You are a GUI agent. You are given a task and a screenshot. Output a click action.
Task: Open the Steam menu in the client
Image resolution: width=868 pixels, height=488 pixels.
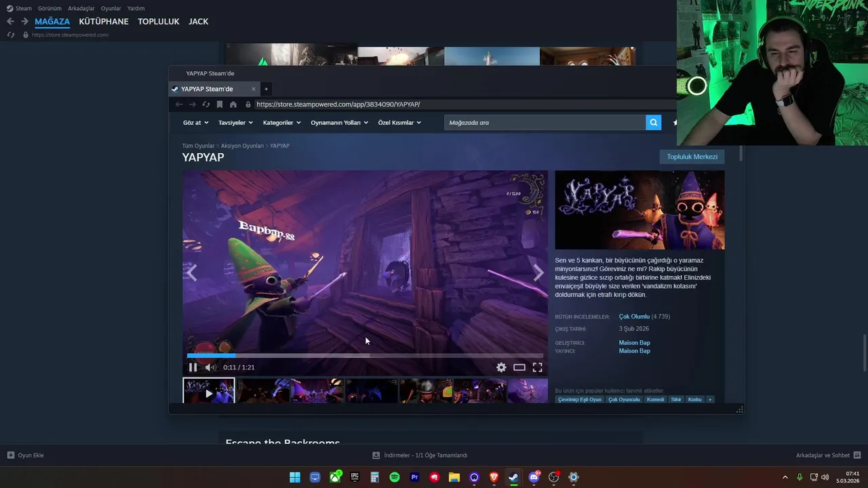click(19, 8)
